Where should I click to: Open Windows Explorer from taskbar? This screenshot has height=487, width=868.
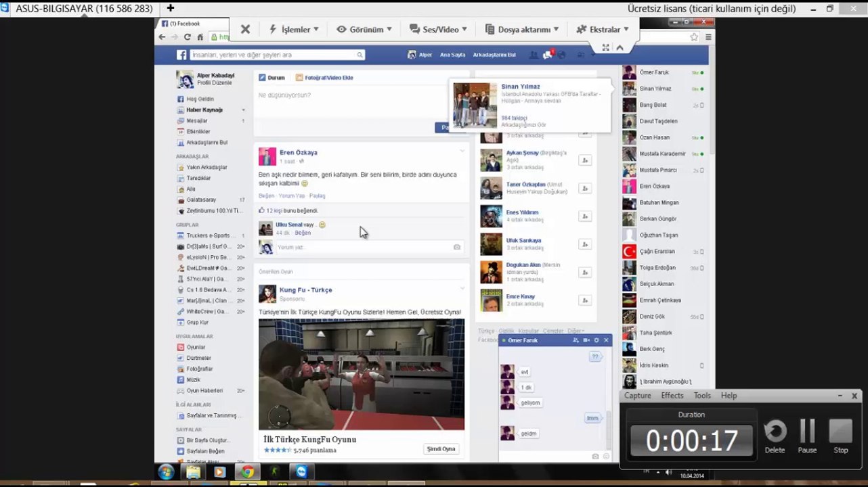point(193,471)
